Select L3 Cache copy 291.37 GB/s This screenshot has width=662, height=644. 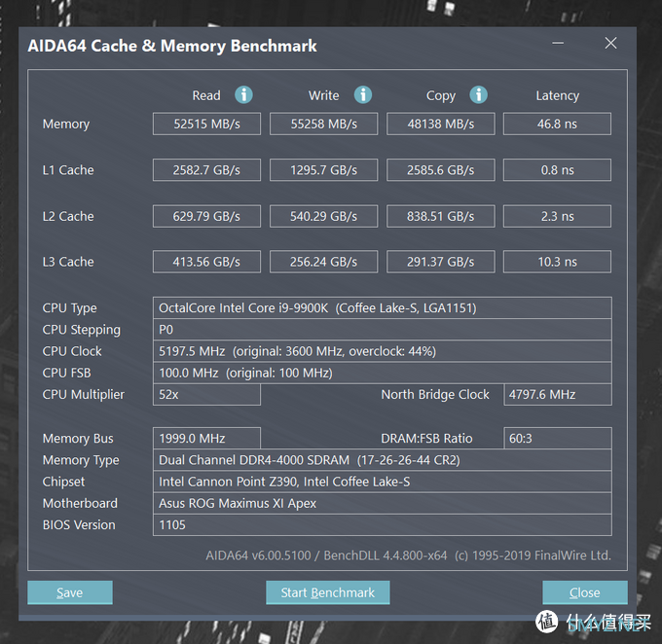click(x=441, y=262)
